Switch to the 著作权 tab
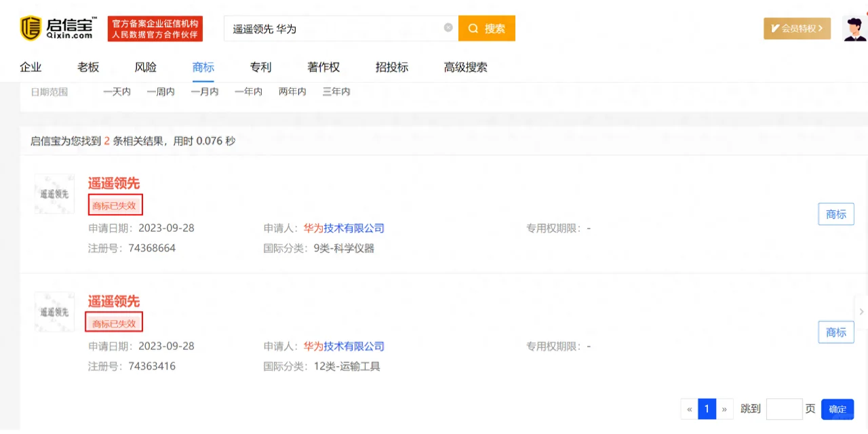The image size is (868, 434). (x=323, y=67)
